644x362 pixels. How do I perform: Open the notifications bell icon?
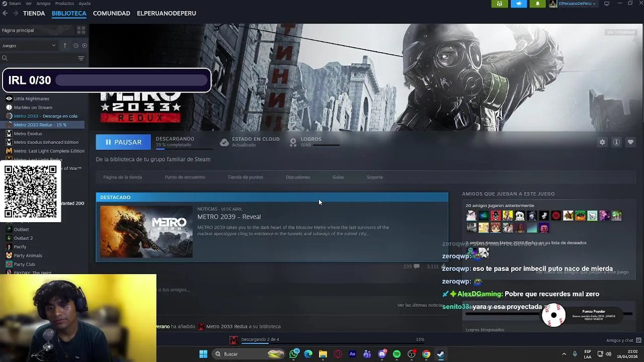point(537,4)
